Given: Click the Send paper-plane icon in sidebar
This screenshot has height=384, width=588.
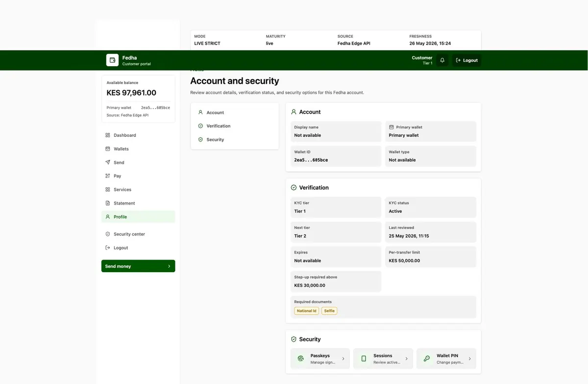Looking at the screenshot, I should pyautogui.click(x=108, y=162).
